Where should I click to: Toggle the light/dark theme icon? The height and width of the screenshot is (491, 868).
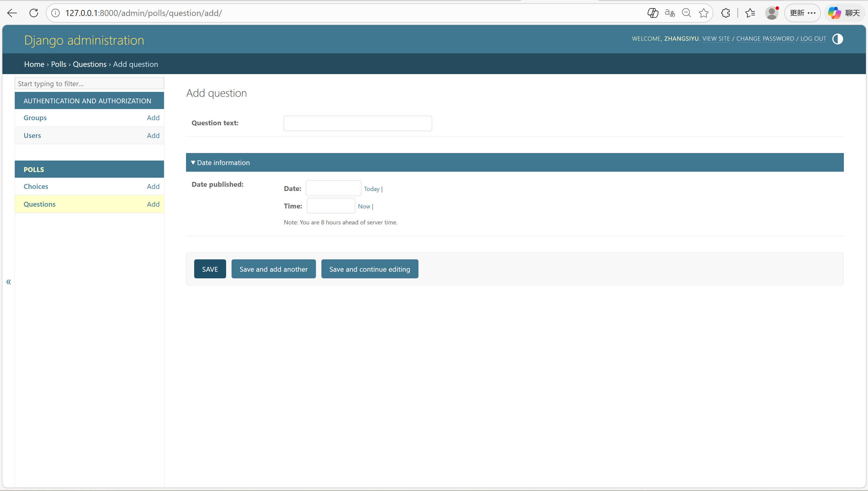pyautogui.click(x=837, y=39)
